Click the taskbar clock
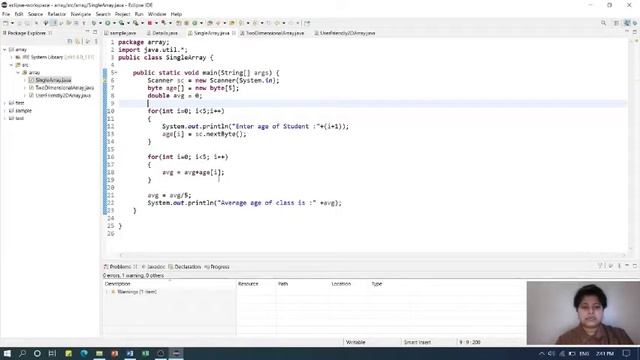The image size is (640, 360). [604, 353]
